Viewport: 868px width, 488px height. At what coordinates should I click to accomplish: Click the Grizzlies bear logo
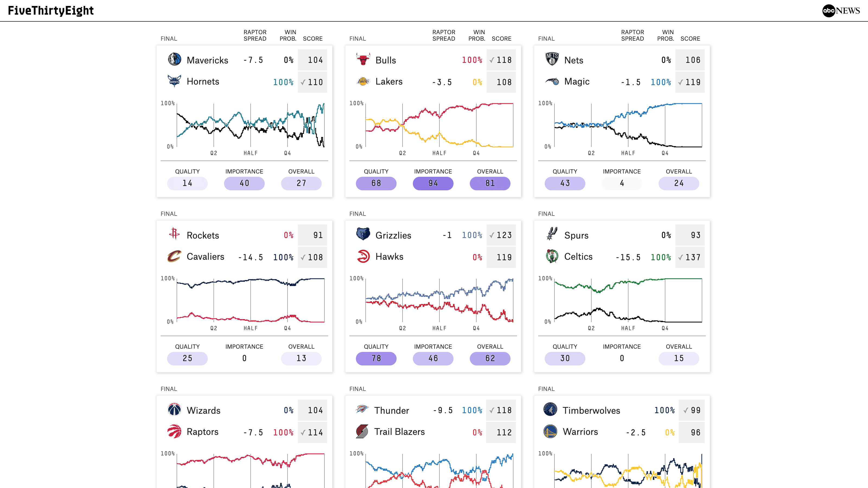(363, 235)
